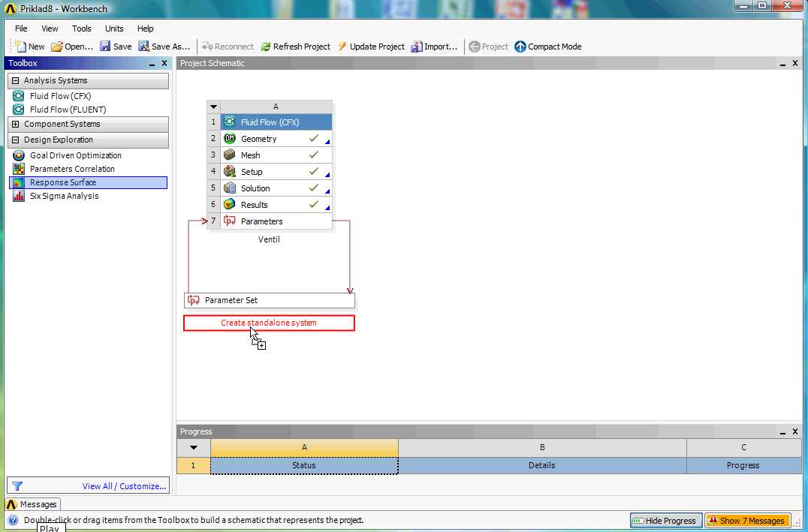This screenshot has height=532, width=808.
Task: Close the Progress panel
Action: tap(795, 431)
